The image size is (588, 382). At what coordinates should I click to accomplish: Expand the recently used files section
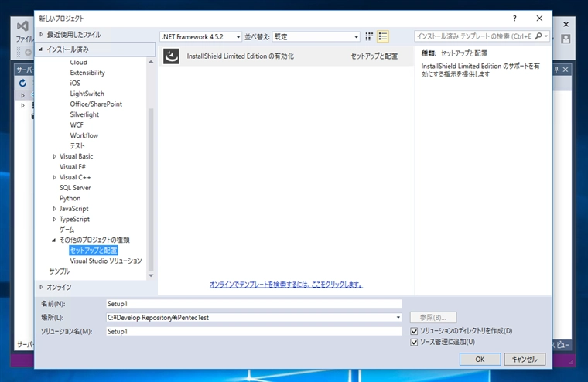coord(41,35)
